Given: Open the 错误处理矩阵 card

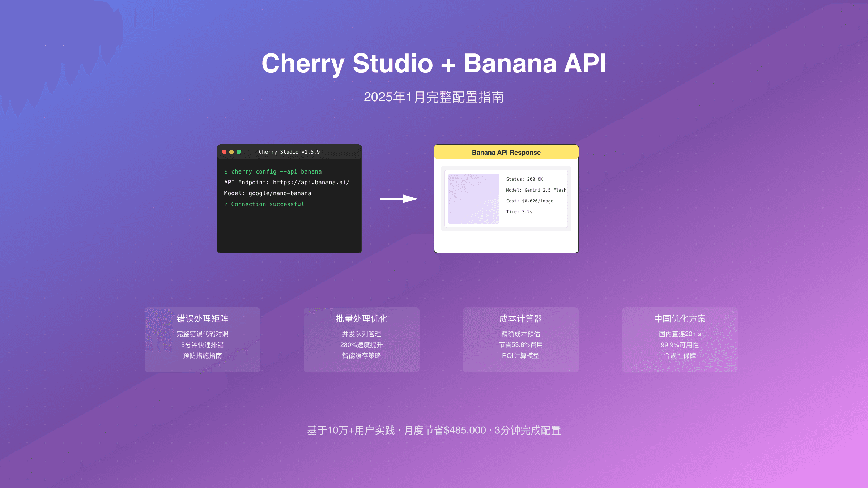Looking at the screenshot, I should [202, 339].
